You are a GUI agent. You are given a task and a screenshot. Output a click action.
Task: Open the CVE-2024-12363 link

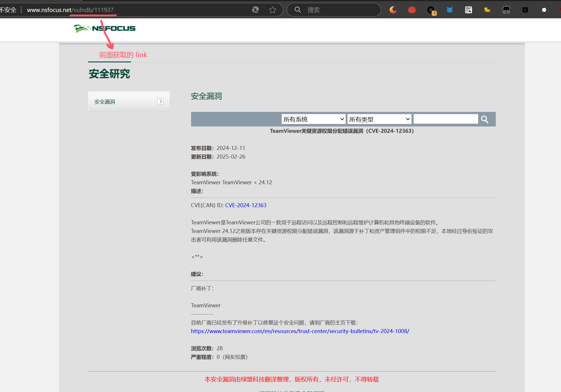(x=246, y=205)
